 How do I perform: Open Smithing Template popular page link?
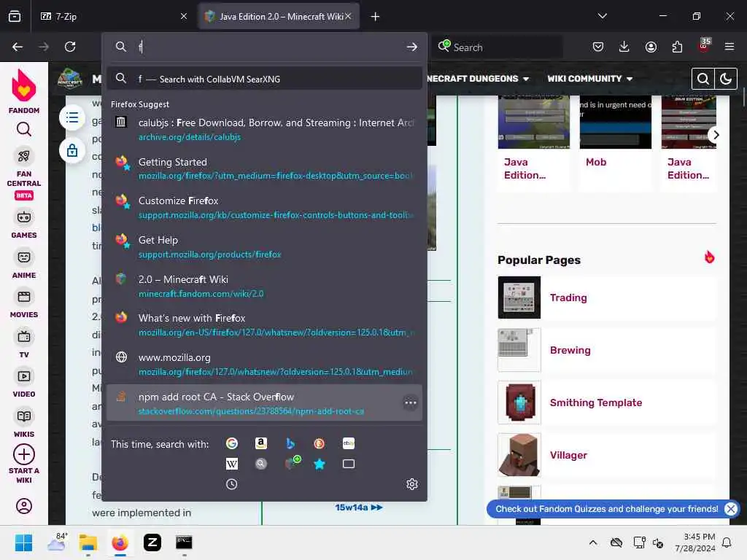(595, 402)
